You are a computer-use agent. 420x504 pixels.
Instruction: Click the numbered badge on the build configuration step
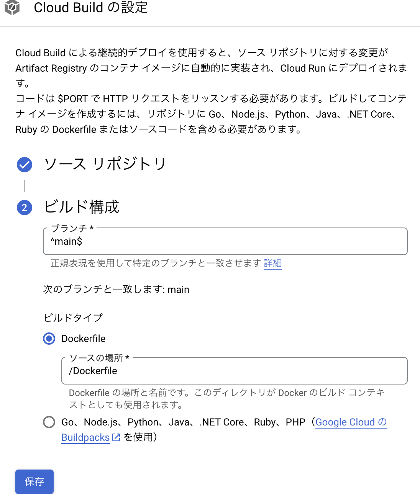point(24,207)
